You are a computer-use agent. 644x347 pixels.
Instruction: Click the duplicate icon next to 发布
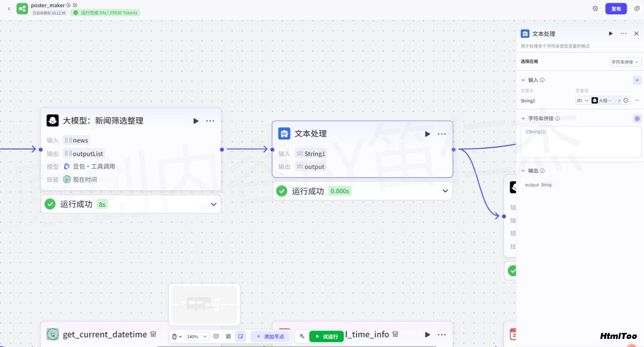point(636,9)
